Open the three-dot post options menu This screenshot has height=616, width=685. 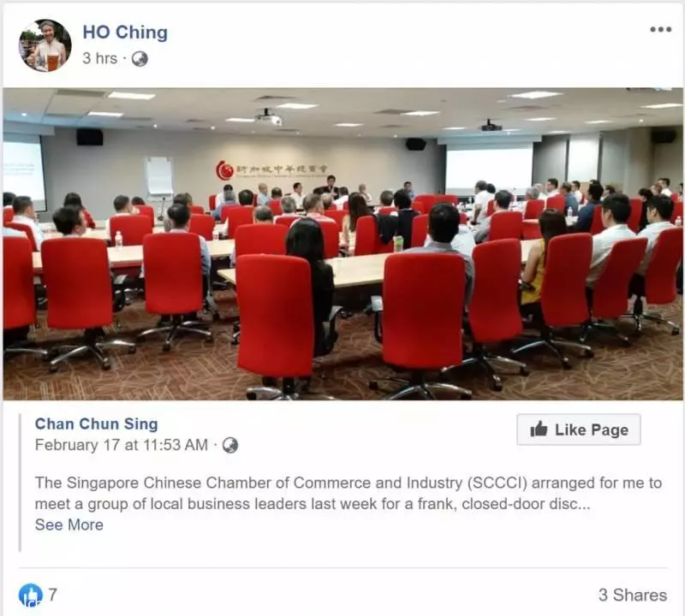point(660,30)
